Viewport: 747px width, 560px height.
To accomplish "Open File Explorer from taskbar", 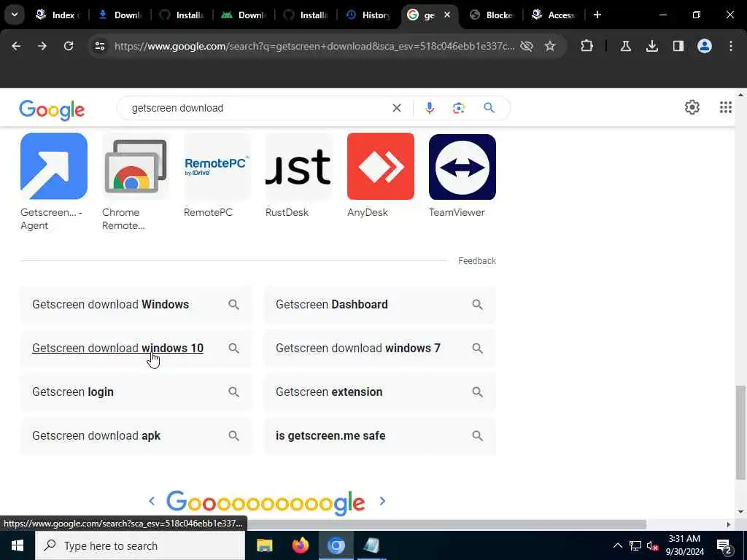I will pyautogui.click(x=264, y=545).
